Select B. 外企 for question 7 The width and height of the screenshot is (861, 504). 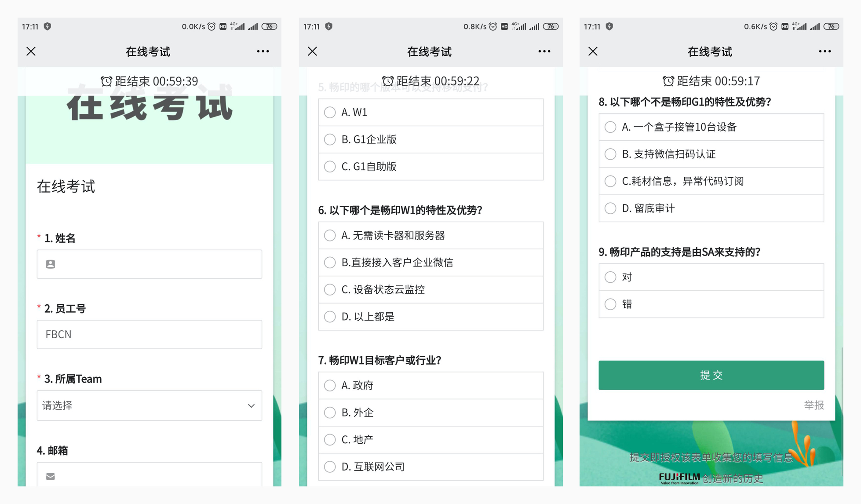431,413
